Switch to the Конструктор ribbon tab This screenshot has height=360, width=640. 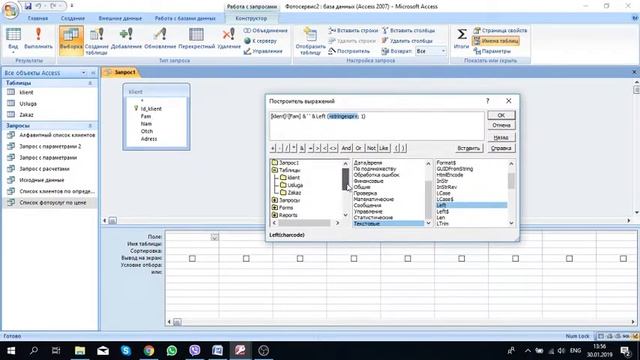[x=251, y=18]
